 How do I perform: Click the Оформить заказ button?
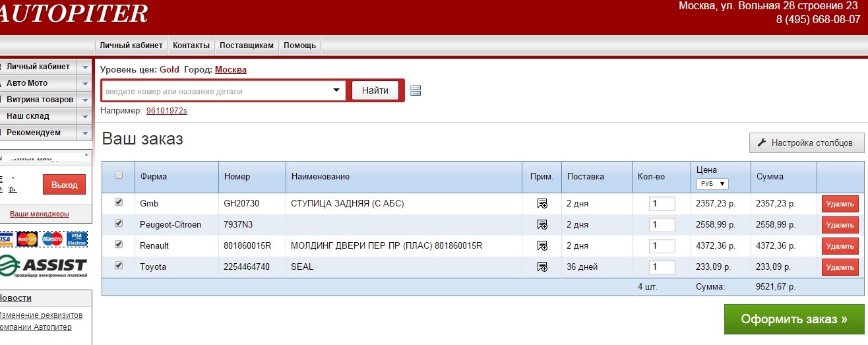point(794,319)
